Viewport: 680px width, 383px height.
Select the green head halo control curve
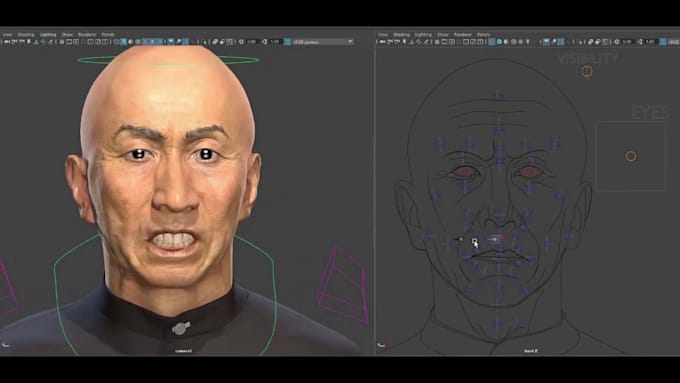pos(168,60)
